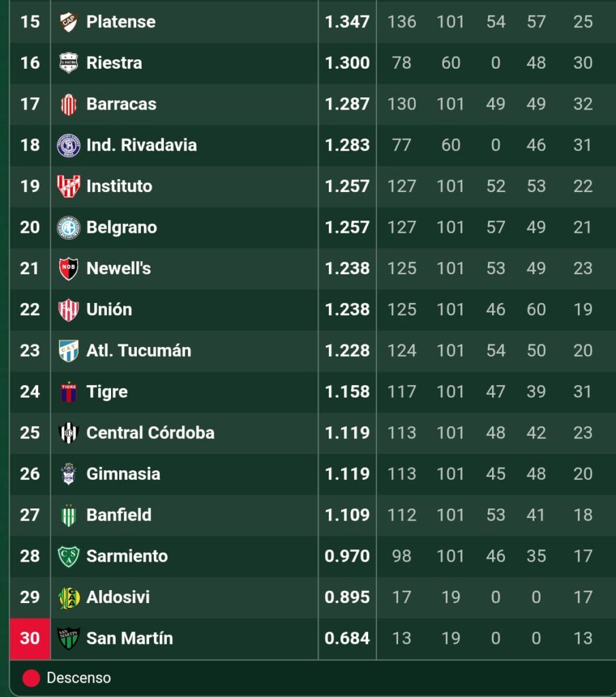616x697 pixels.
Task: Click the San Martín green shield icon
Action: 69,638
